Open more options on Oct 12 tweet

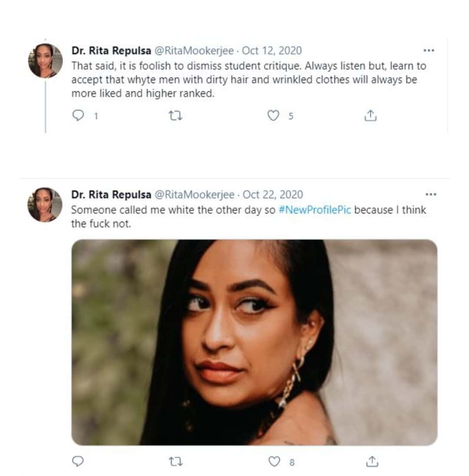pyautogui.click(x=429, y=50)
